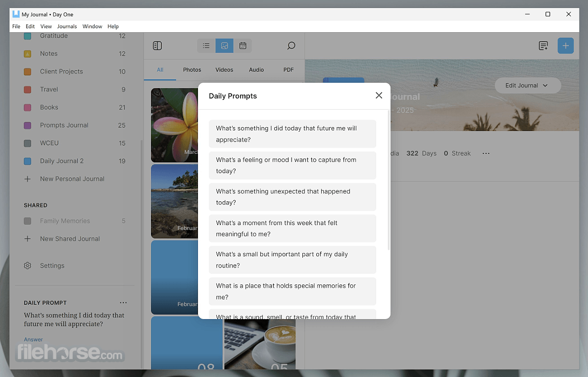The image size is (588, 377).
Task: Choose prompt about meaningful moment this week
Action: click(292, 228)
